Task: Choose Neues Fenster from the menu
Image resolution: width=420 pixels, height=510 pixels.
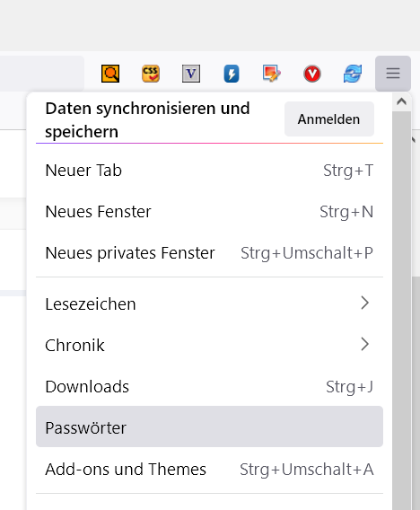Action: (209, 211)
